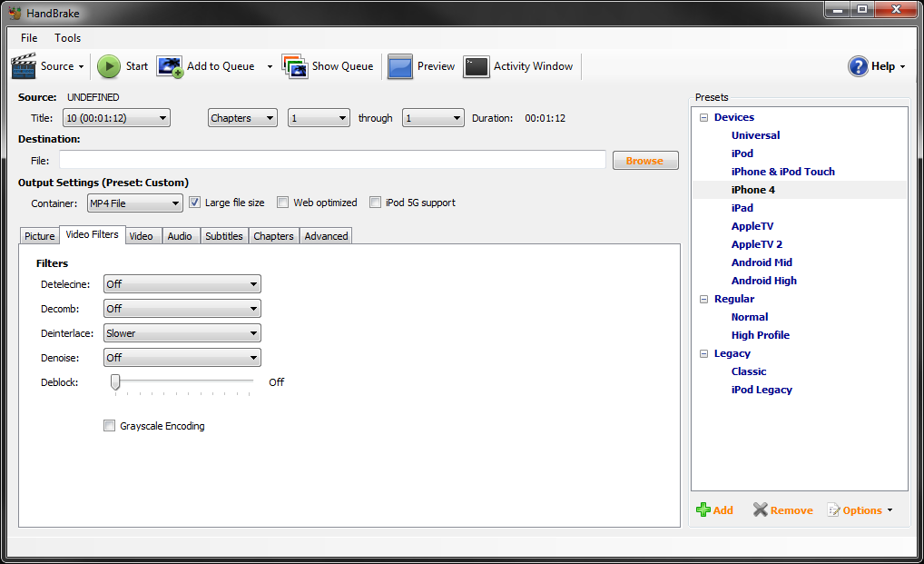
Task: Open the Help dropdown arrow
Action: click(x=902, y=66)
